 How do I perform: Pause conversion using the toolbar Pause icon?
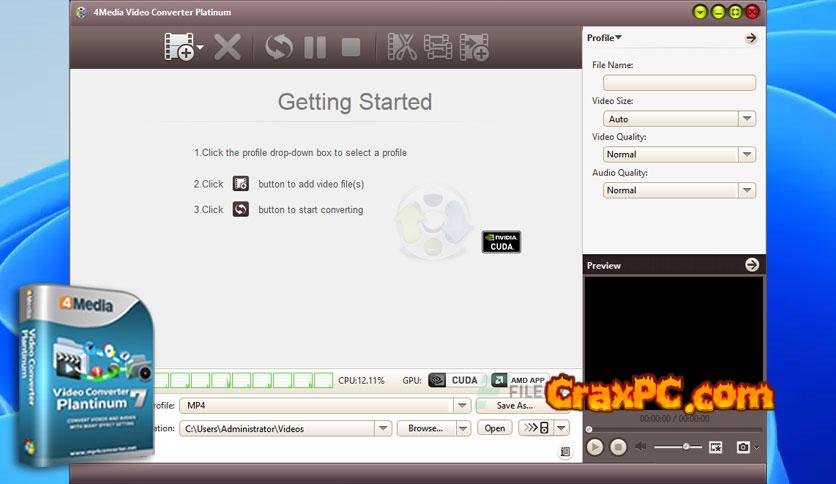pos(315,46)
